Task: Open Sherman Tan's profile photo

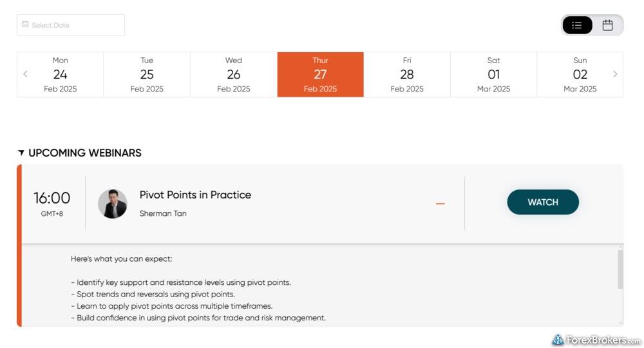Action: (x=113, y=204)
